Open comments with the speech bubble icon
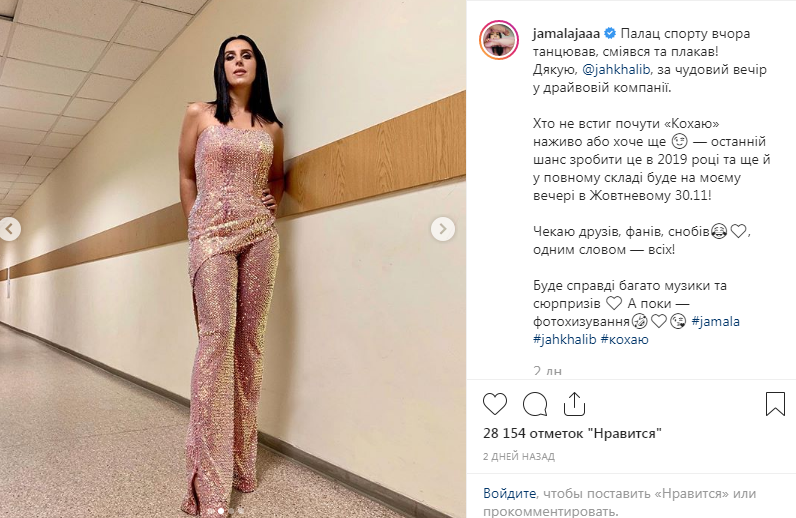This screenshot has width=796, height=518. (x=535, y=404)
